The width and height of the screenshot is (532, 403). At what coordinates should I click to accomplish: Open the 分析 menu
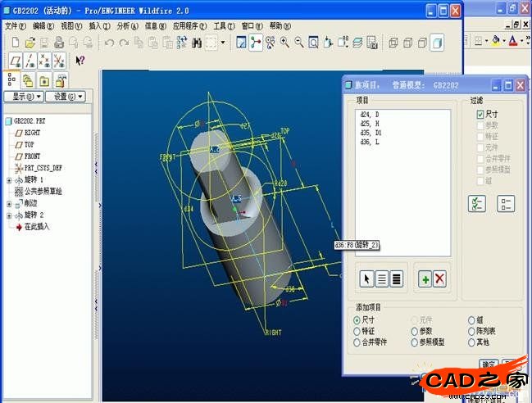(x=125, y=26)
